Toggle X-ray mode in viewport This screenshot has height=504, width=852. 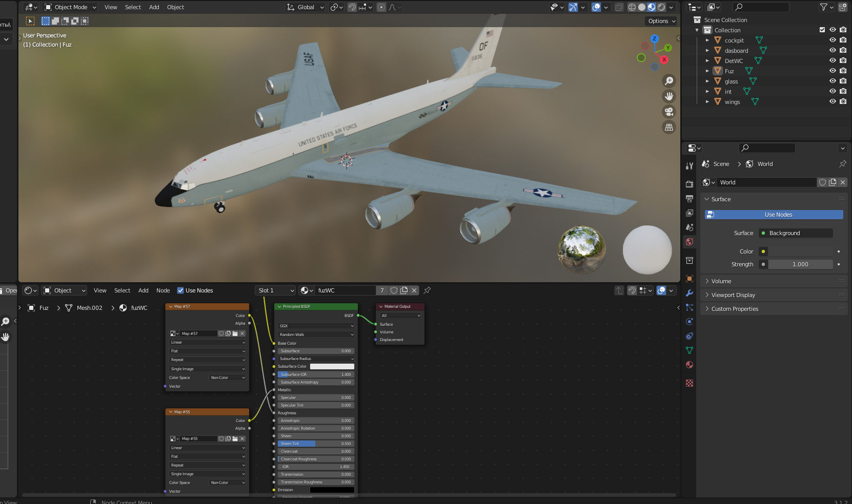click(619, 7)
